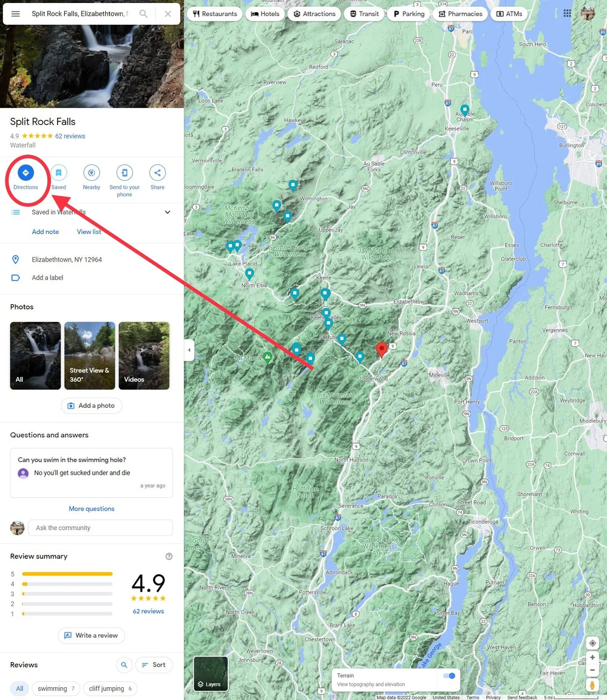Click the Nearby icon

click(92, 173)
